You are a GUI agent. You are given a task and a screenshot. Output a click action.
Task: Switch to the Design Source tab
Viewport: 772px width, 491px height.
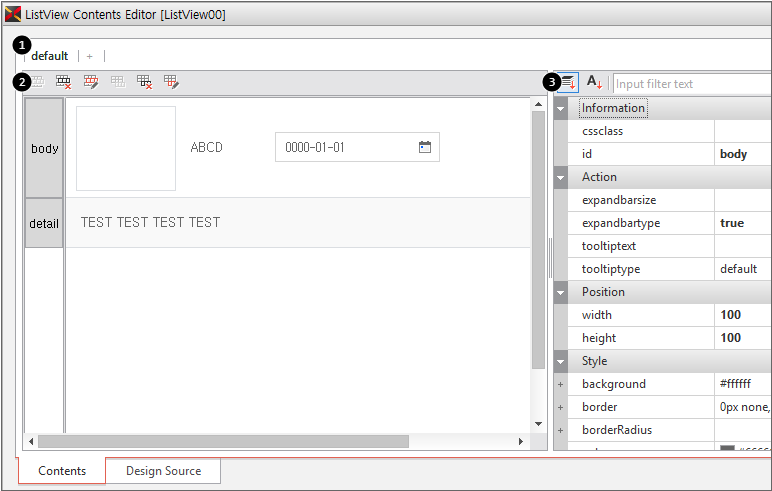(x=163, y=471)
